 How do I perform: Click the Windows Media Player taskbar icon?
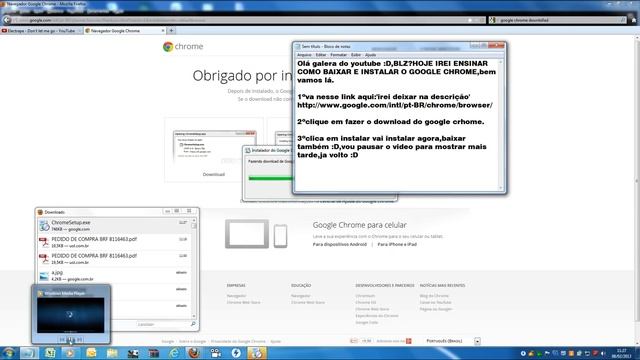(x=70, y=353)
